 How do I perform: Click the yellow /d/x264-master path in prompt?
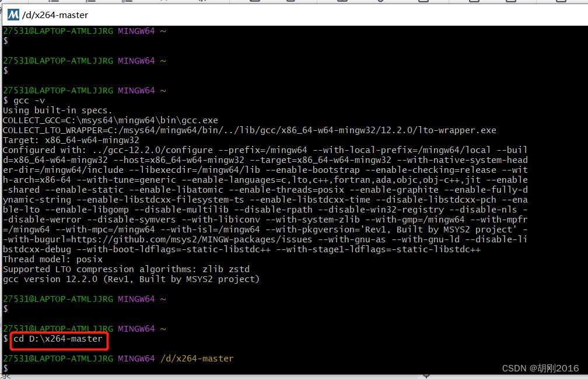pos(197,358)
